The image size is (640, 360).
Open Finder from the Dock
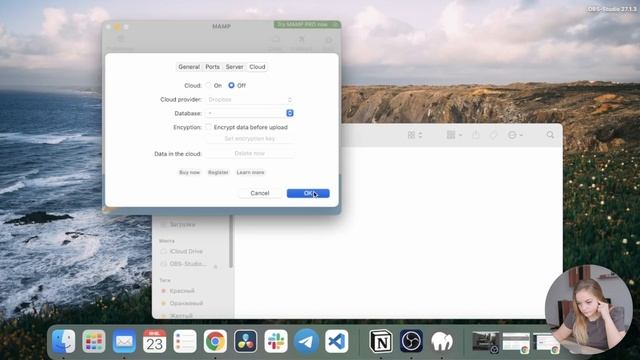[64, 341]
